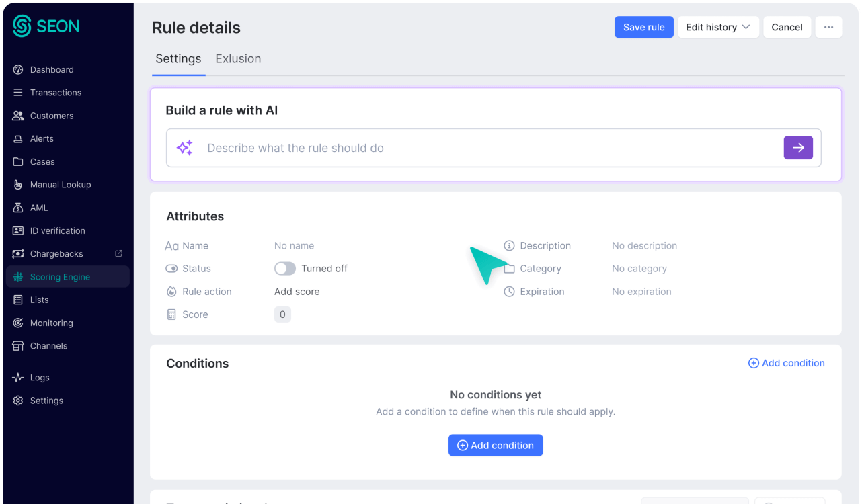Select the Settings tab
Image resolution: width=862 pixels, height=504 pixels.
(x=178, y=59)
